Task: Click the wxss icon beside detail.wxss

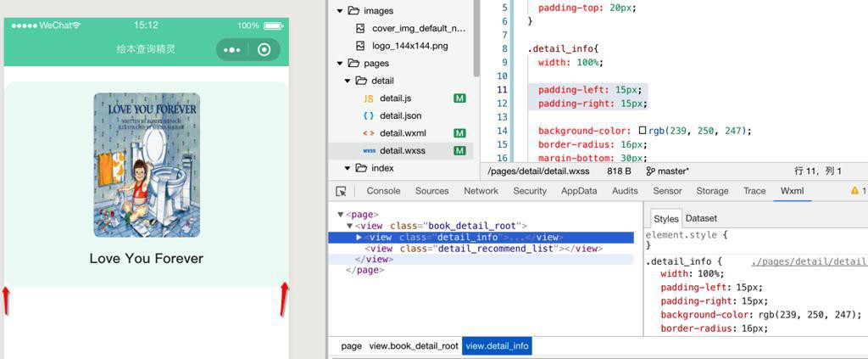Action: [x=370, y=151]
